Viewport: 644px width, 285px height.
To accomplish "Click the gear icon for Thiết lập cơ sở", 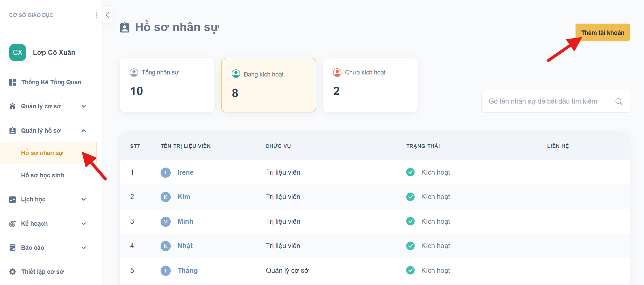I will pos(13,272).
